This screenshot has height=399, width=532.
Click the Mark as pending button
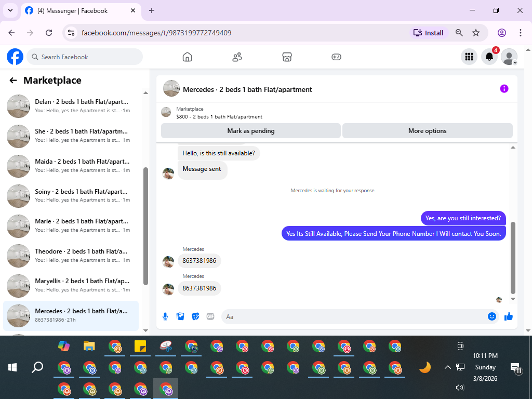[x=251, y=131]
